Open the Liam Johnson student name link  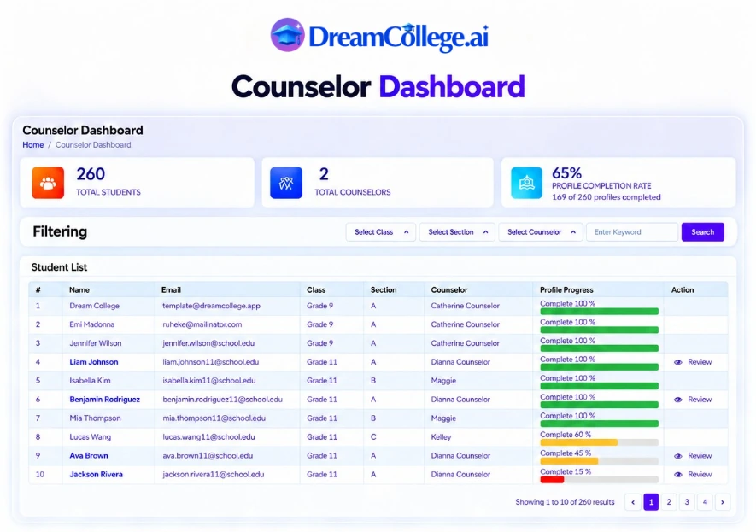point(93,362)
